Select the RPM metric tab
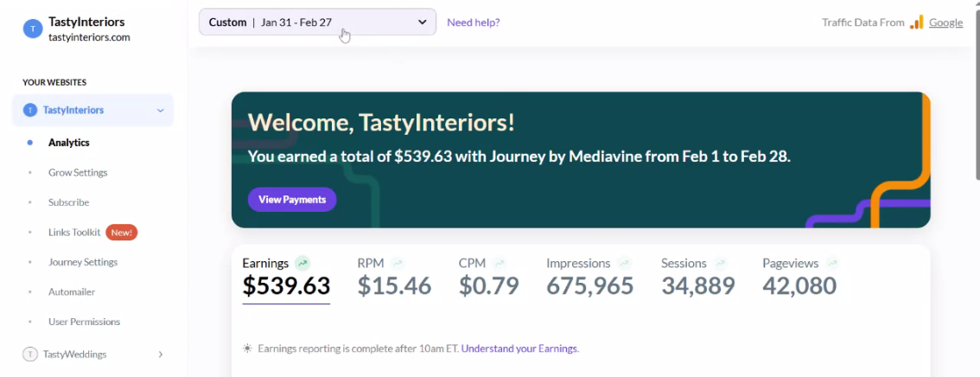This screenshot has width=980, height=377. (x=394, y=278)
